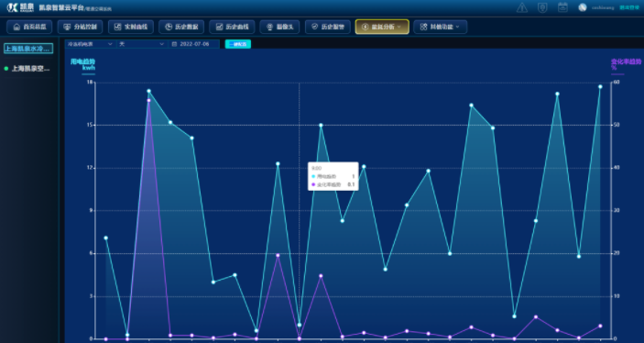Open the 实时曲线 real-time curve view
This screenshot has width=644, height=343.
tap(131, 27)
